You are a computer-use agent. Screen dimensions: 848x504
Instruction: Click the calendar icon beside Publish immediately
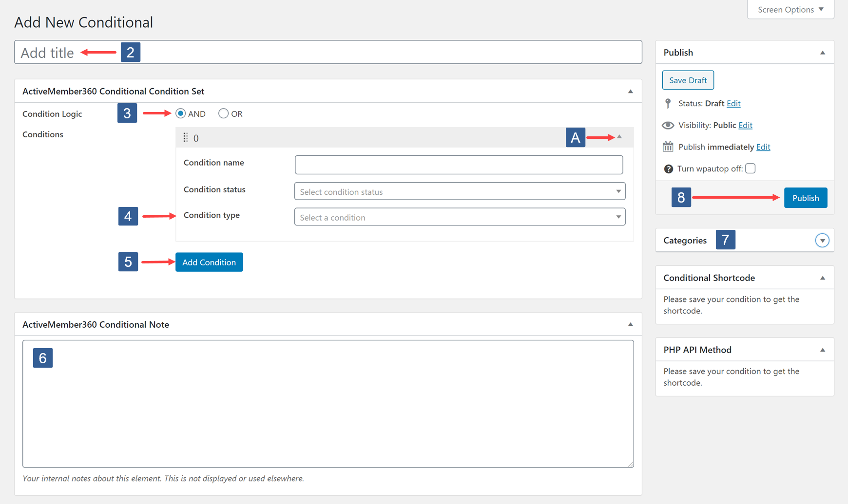[668, 147]
